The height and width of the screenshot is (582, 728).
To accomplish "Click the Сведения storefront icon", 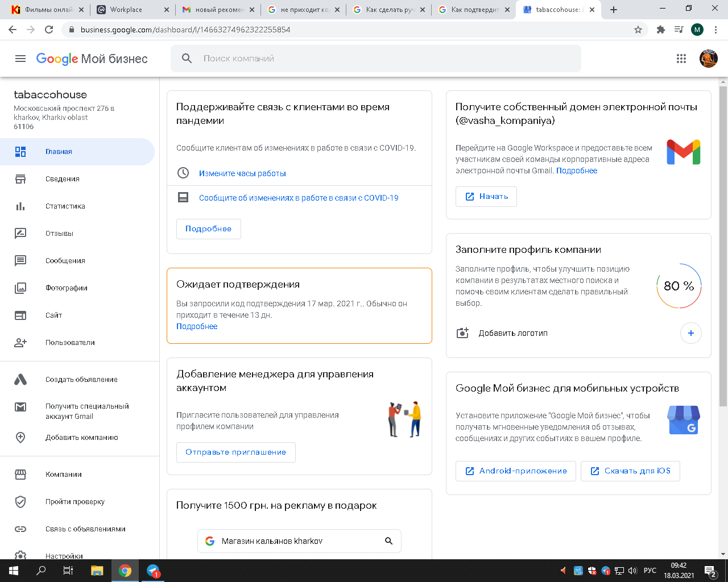I will point(20,179).
